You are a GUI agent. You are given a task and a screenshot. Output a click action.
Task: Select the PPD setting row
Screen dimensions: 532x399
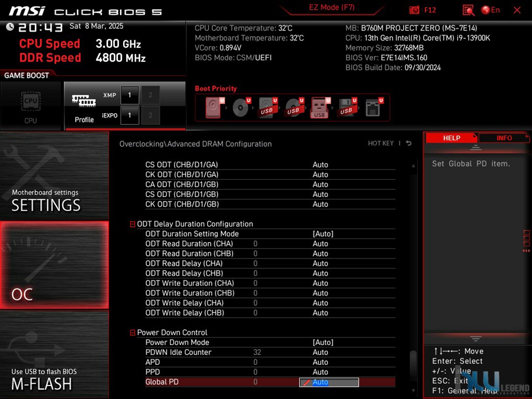pyautogui.click(x=270, y=372)
